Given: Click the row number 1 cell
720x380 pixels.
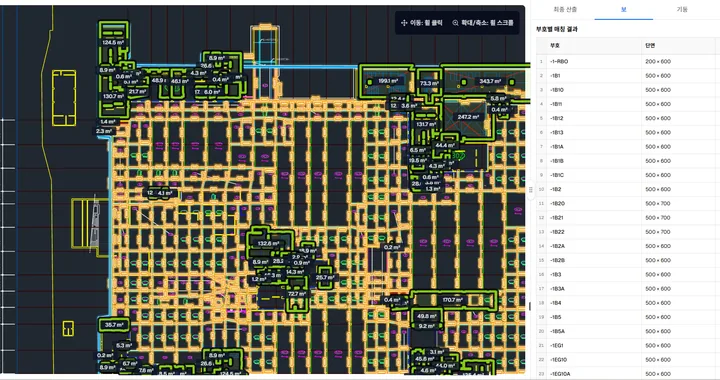Looking at the screenshot, I should [541, 61].
